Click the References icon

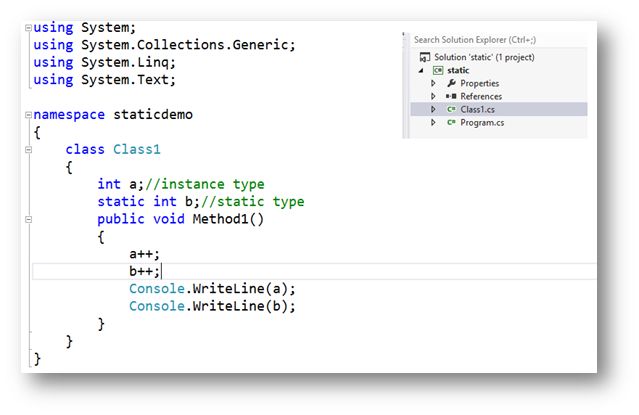coord(451,96)
